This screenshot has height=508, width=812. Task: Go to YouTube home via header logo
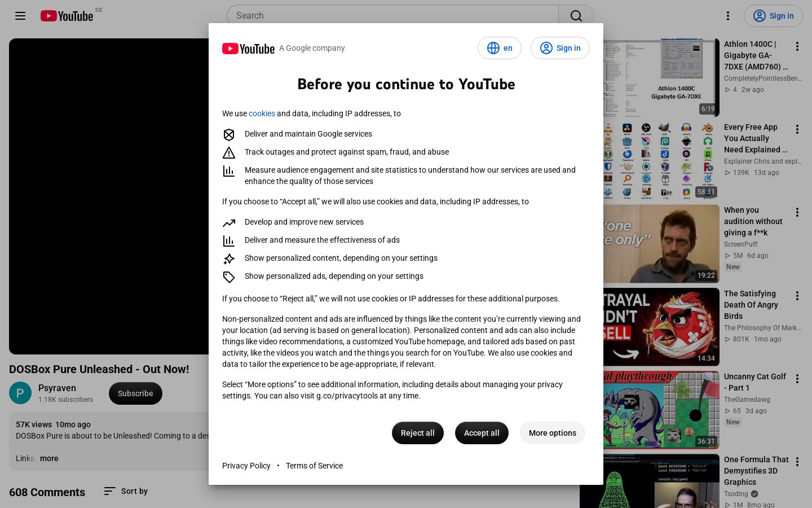[x=67, y=16]
